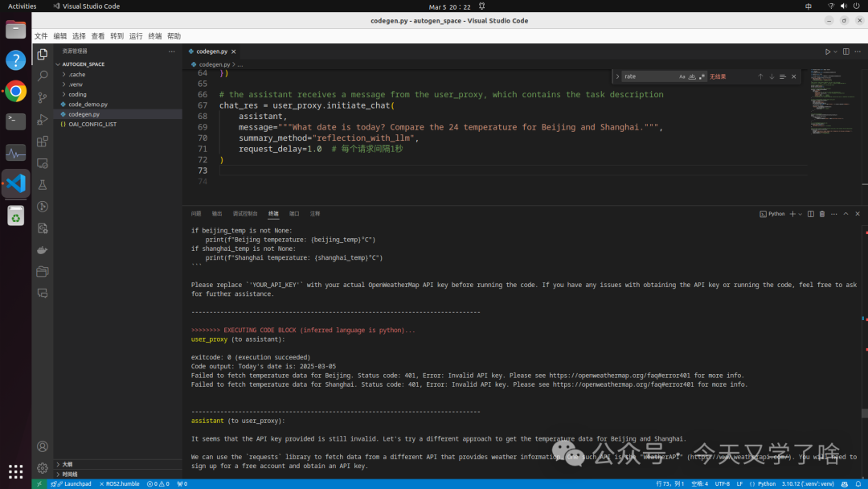Add a new terminal with plus icon
Screen dimensions: 868x489
(x=792, y=214)
